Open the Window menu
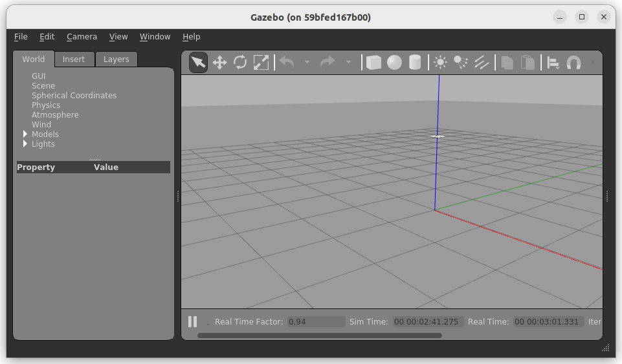 tap(155, 37)
